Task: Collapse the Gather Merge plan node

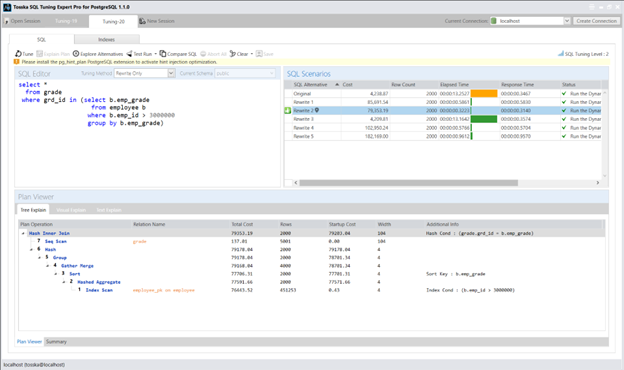Action: (47, 266)
